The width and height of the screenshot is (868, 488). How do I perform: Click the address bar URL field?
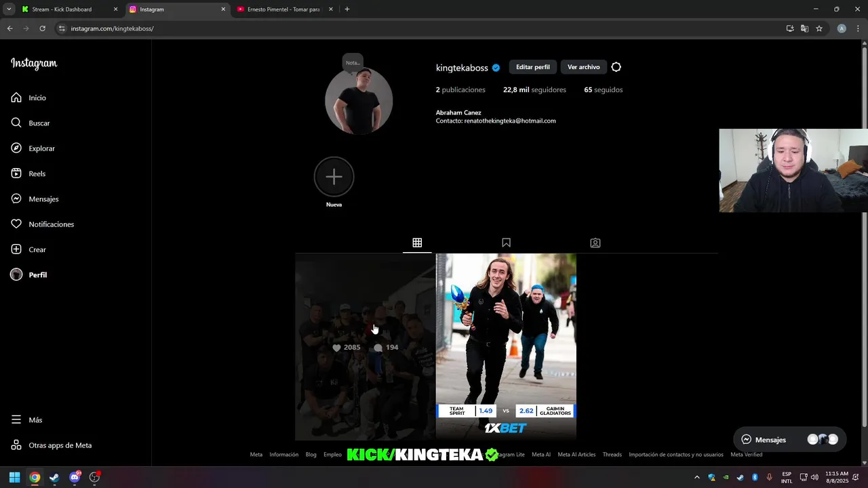pyautogui.click(x=420, y=28)
